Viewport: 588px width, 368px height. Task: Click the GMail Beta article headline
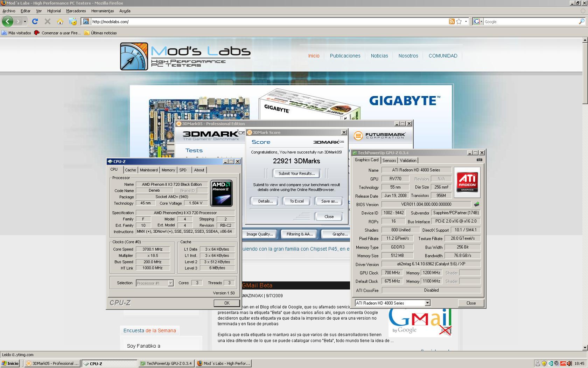(257, 285)
